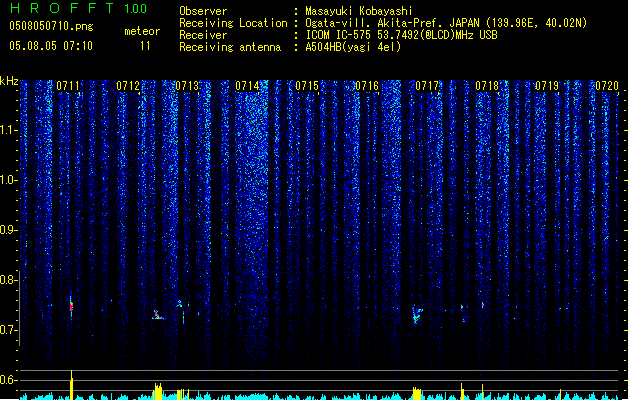Image resolution: width=629 pixels, height=400 pixels.
Task: Click the kHz axis unit label
Action: click(x=9, y=81)
